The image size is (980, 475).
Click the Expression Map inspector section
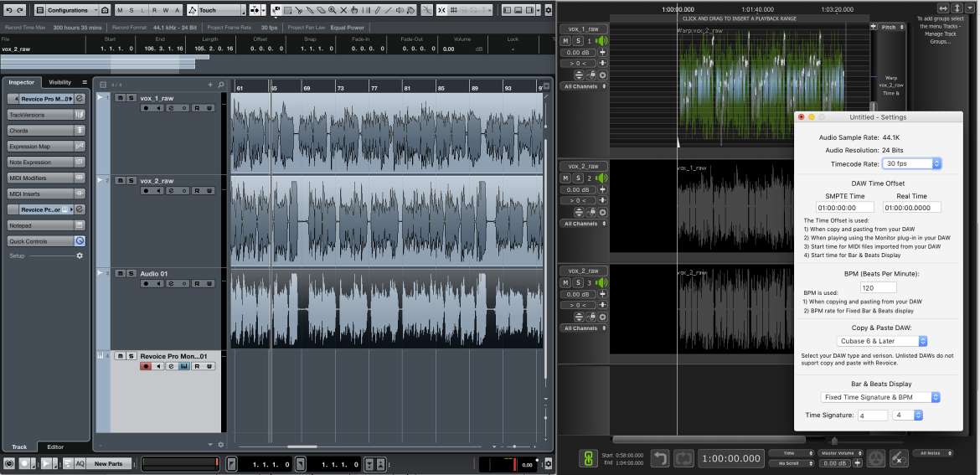coord(46,147)
